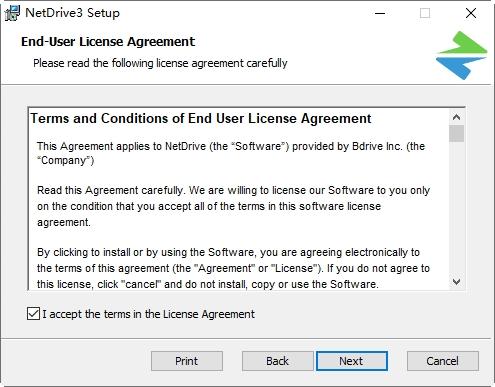This screenshot has width=495, height=387.
Task: Click the installer icon in the title bar
Action: pyautogui.click(x=12, y=13)
